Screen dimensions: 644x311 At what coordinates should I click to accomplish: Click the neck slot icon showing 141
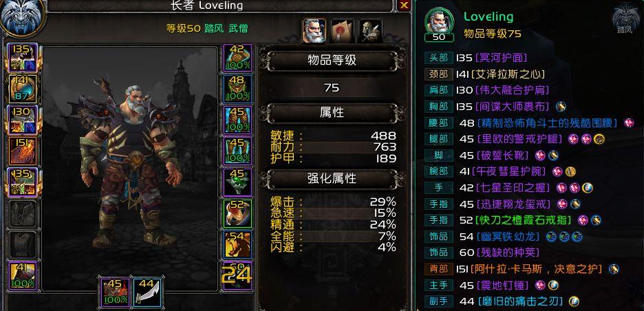click(x=23, y=89)
